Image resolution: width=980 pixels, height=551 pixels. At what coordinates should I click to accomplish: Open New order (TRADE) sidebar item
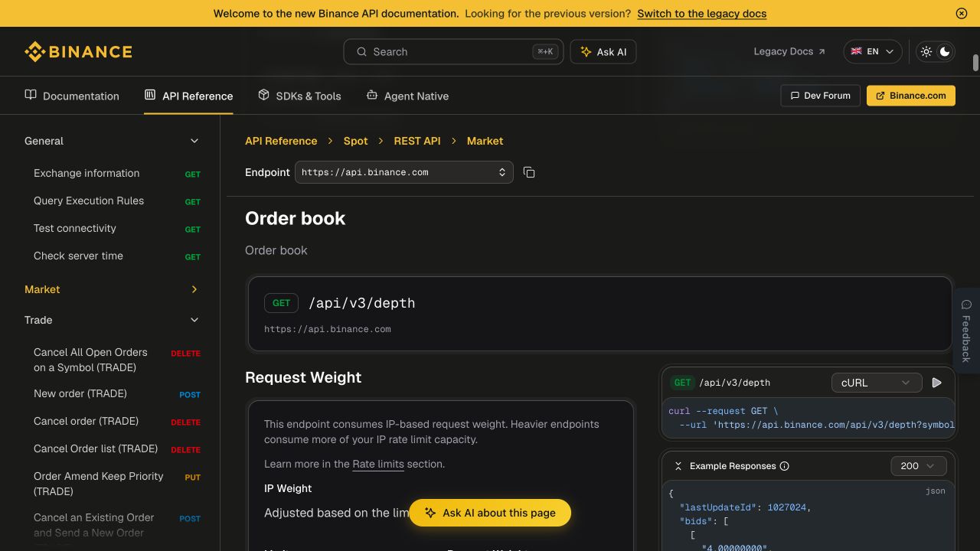pos(117,394)
